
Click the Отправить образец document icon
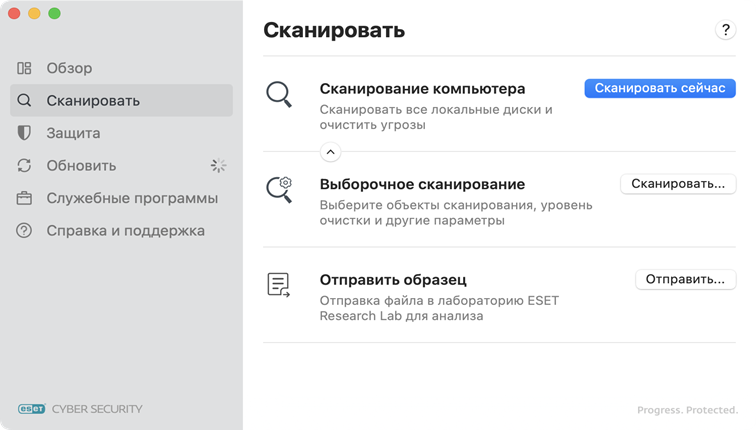point(279,285)
